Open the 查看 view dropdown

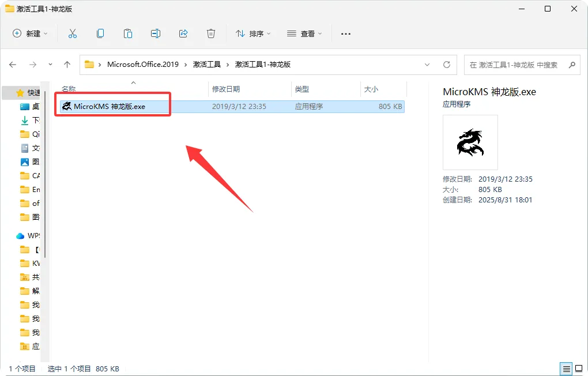pyautogui.click(x=304, y=34)
